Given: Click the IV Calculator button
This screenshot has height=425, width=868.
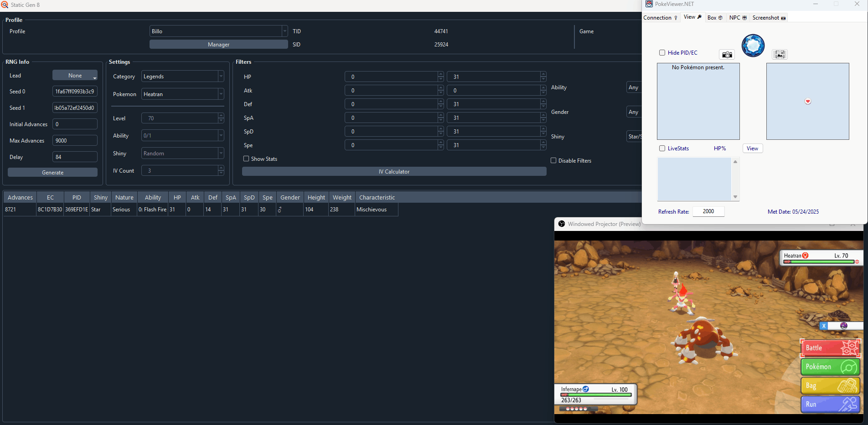Looking at the screenshot, I should 394,172.
